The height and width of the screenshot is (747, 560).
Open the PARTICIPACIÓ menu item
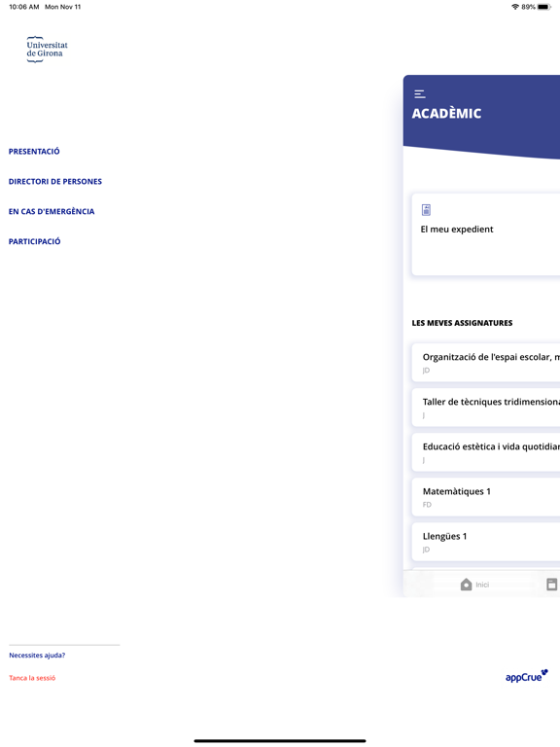pyautogui.click(x=34, y=241)
